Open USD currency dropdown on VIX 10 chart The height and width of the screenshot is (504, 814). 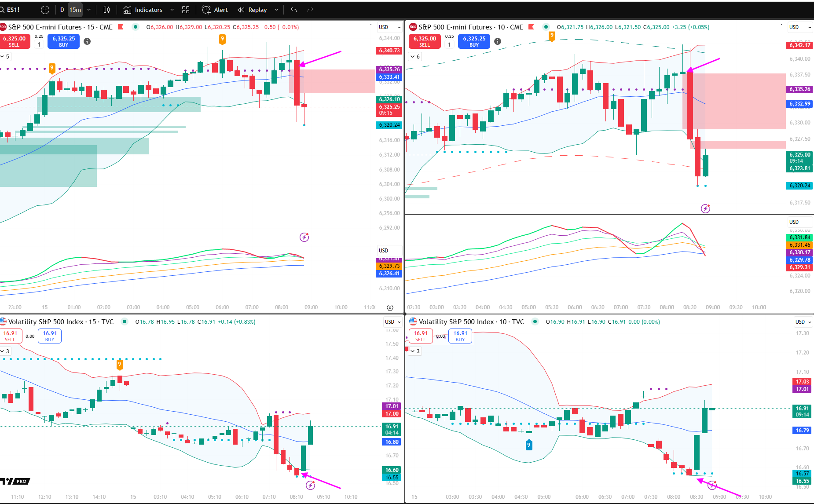point(803,322)
